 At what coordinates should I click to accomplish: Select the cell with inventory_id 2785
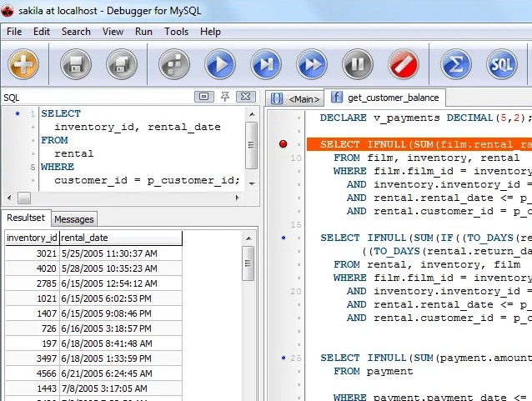[33, 283]
